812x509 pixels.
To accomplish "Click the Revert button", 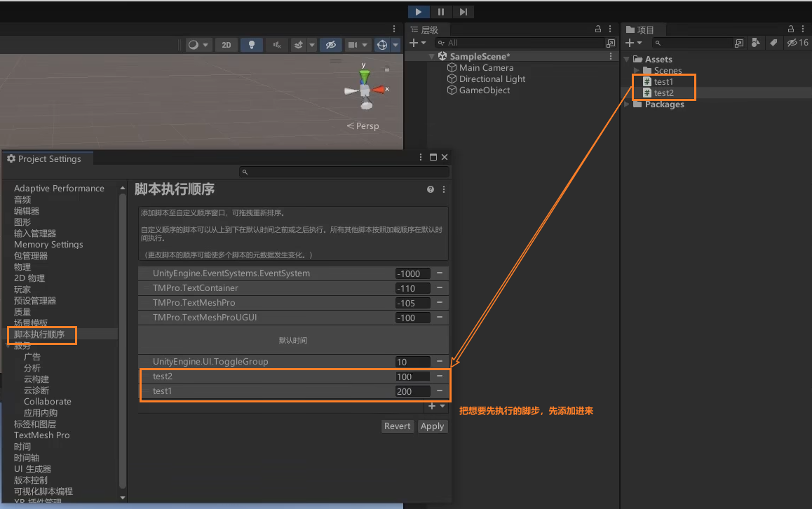I will tap(398, 426).
